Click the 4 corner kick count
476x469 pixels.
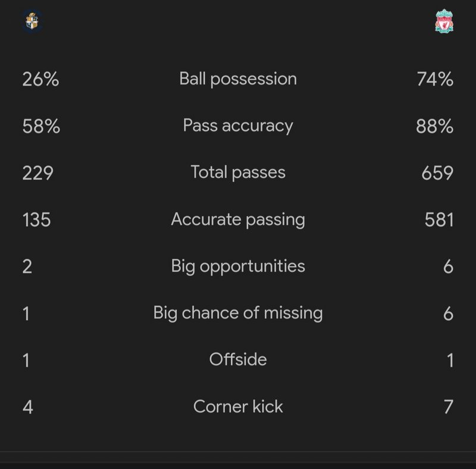coord(27,407)
